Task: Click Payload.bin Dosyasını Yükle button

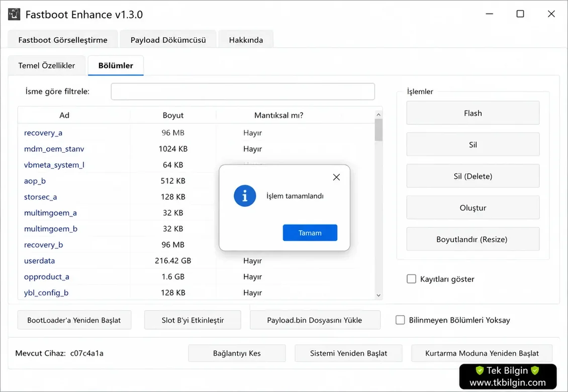Action: pyautogui.click(x=315, y=320)
